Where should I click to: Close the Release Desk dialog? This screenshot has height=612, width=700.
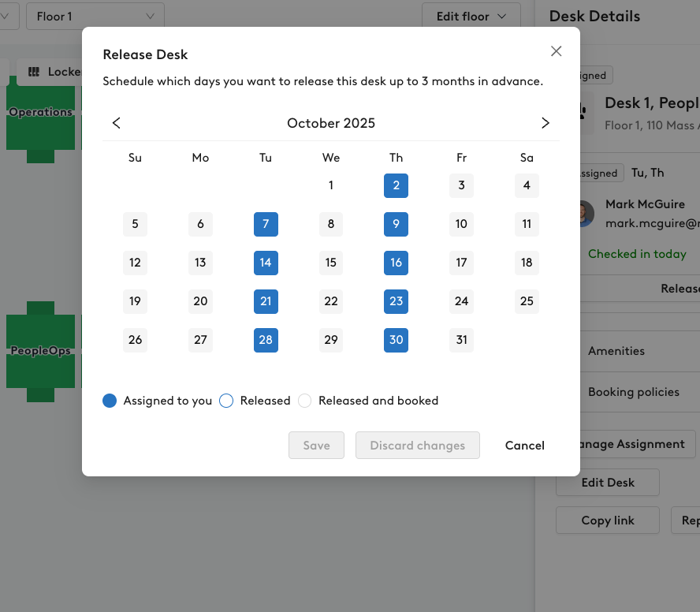pyautogui.click(x=556, y=50)
